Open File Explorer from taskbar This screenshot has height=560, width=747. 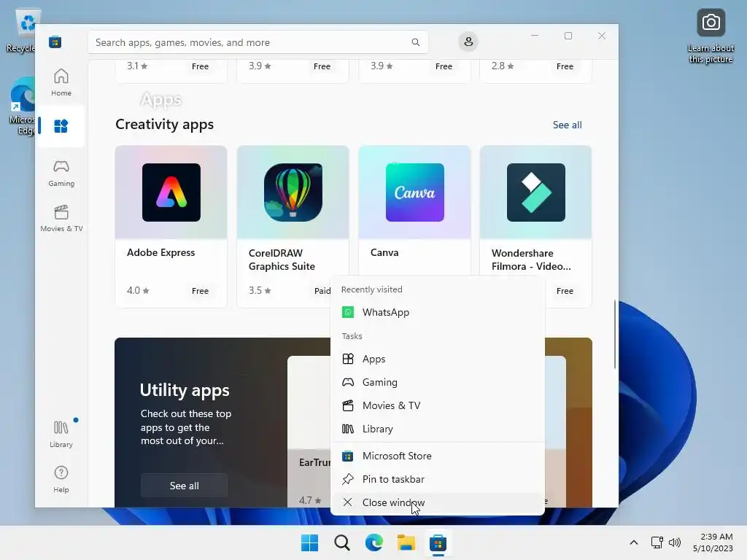[406, 542]
